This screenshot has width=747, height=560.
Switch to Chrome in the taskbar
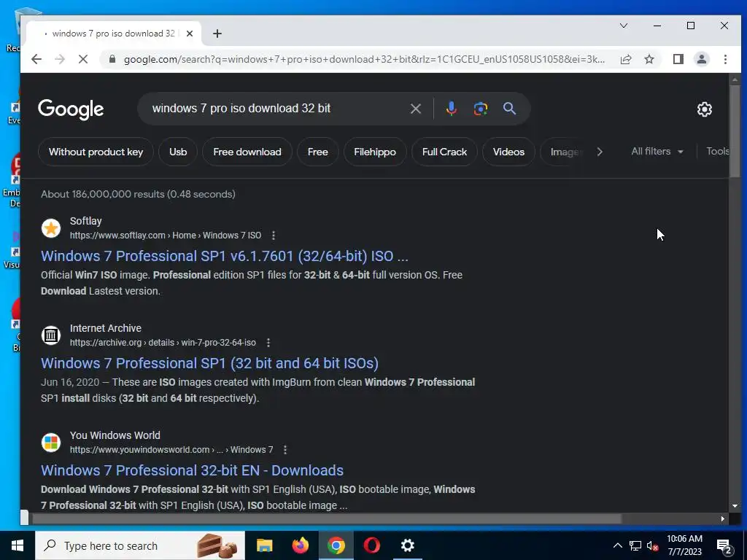(x=336, y=545)
